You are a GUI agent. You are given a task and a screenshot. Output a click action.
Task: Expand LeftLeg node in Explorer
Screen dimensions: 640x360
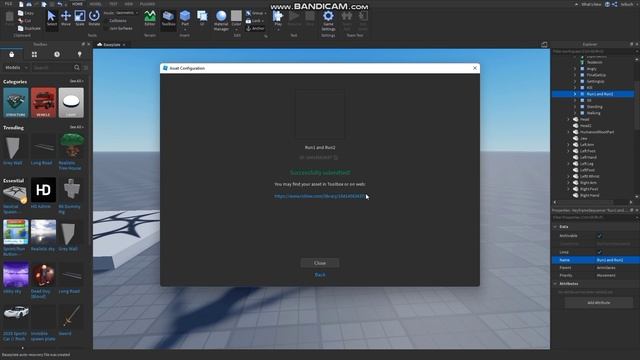(569, 164)
